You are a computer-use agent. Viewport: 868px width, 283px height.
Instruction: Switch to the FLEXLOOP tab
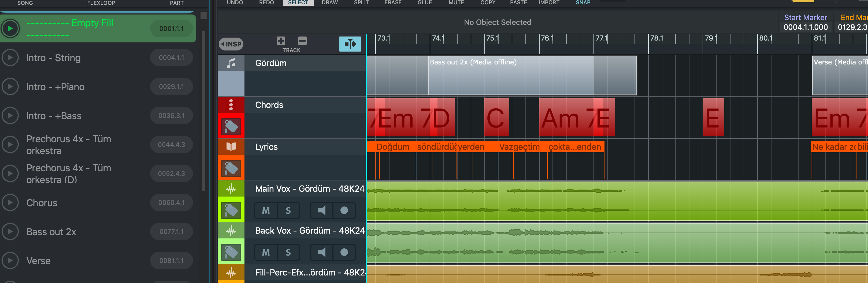pyautogui.click(x=101, y=3)
